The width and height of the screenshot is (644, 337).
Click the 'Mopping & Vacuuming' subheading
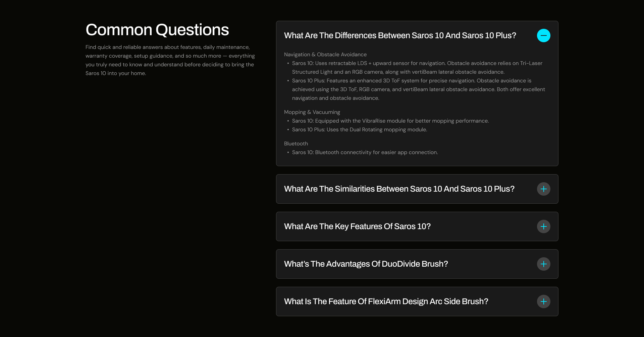[312, 112]
